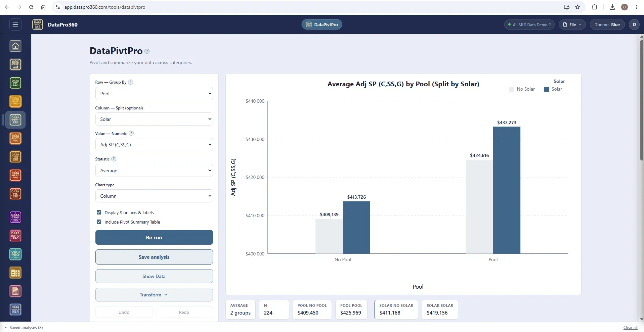Click the Pool No Solar bar $424,616
The height and width of the screenshot is (332, 644).
click(x=479, y=207)
